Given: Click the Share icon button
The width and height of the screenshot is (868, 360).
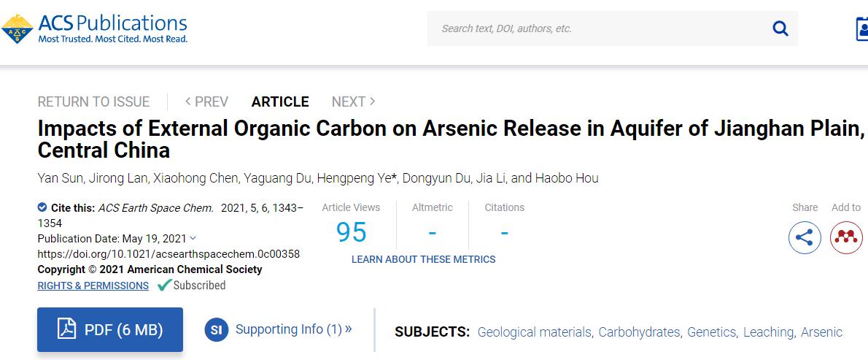Looking at the screenshot, I should (x=805, y=237).
